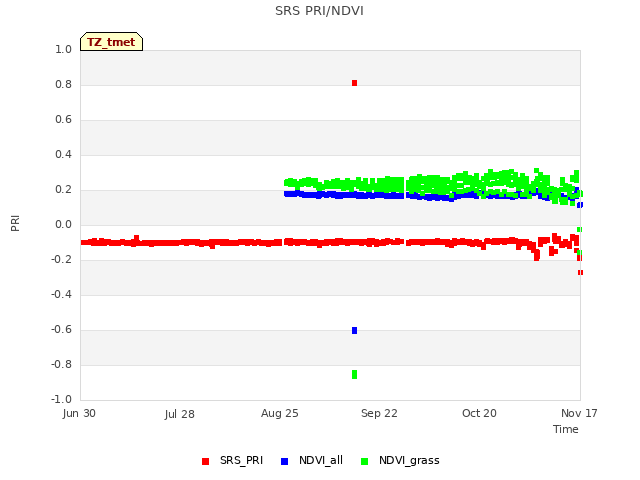This screenshot has height=480, width=640.
Task: Click the blue outlier point near -0.6
Action: pos(354,330)
